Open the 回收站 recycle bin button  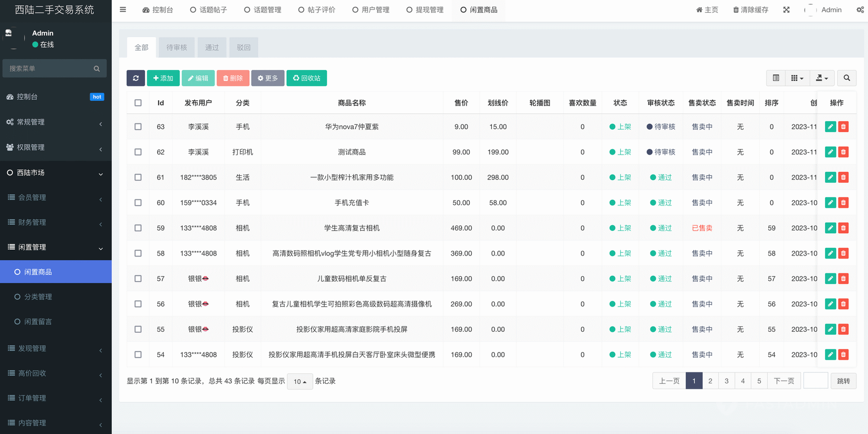[x=306, y=78]
